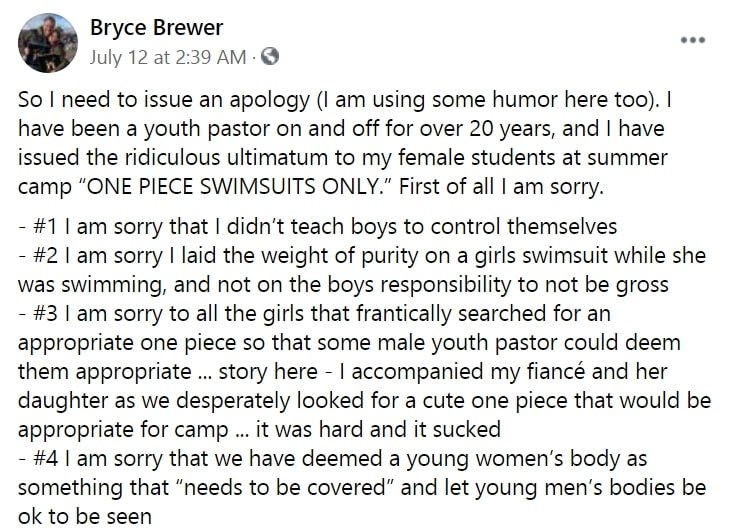The height and width of the screenshot is (530, 741).
Task: Click the phrase 'it was hard and it sucked'
Action: (x=378, y=430)
